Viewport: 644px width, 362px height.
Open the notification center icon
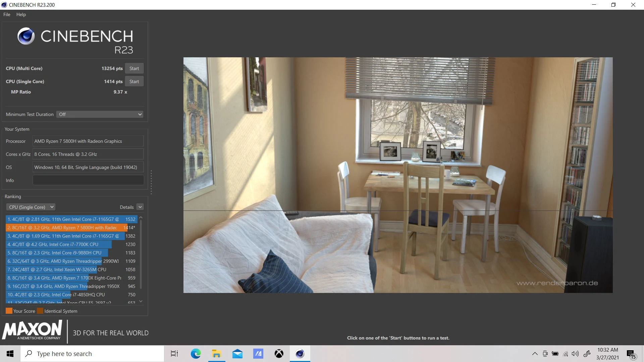pos(631,354)
